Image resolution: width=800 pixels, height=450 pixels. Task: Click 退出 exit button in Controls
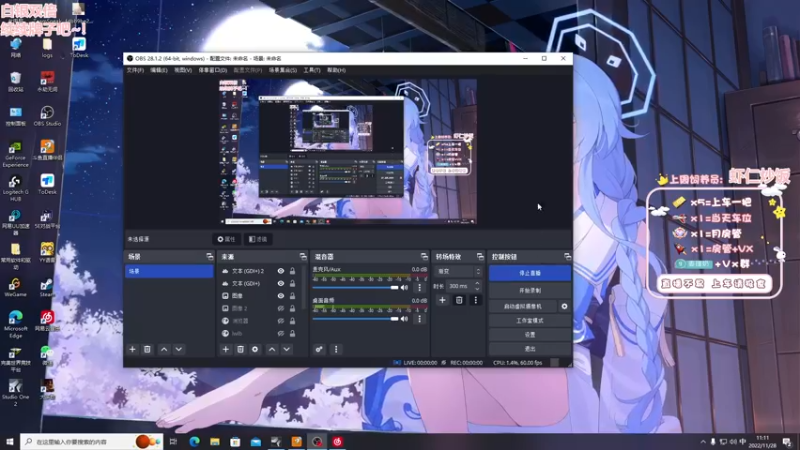click(x=530, y=349)
